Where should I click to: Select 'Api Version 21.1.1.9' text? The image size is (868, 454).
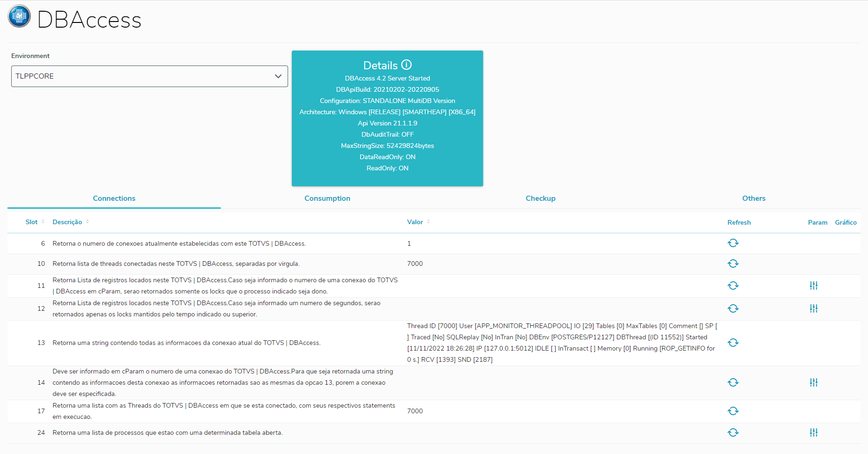click(x=387, y=123)
